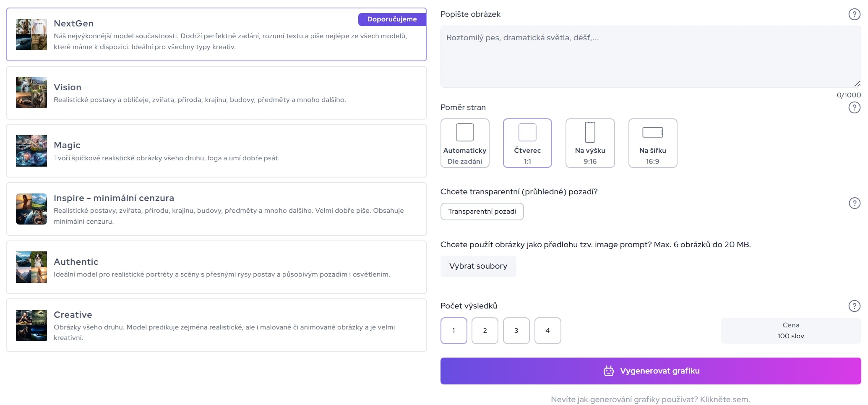The image size is (868, 405).
Task: Click help icon for transparent background option
Action: tap(854, 203)
